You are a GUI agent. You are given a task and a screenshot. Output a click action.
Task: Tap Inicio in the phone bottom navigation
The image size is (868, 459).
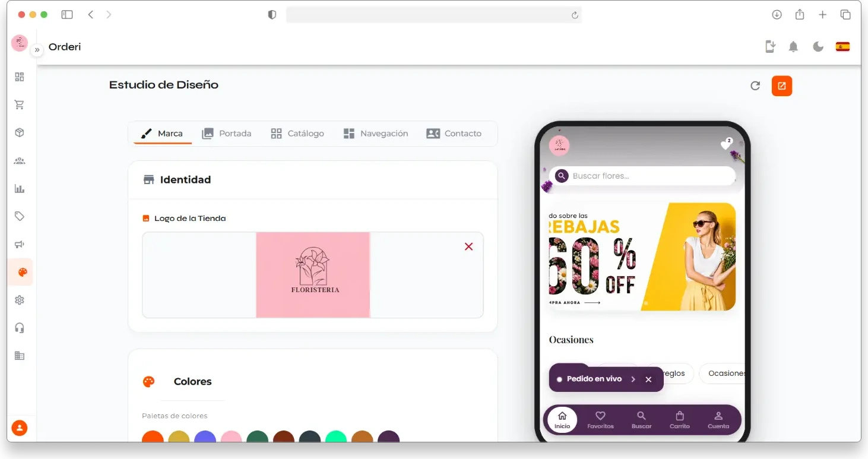tap(562, 420)
